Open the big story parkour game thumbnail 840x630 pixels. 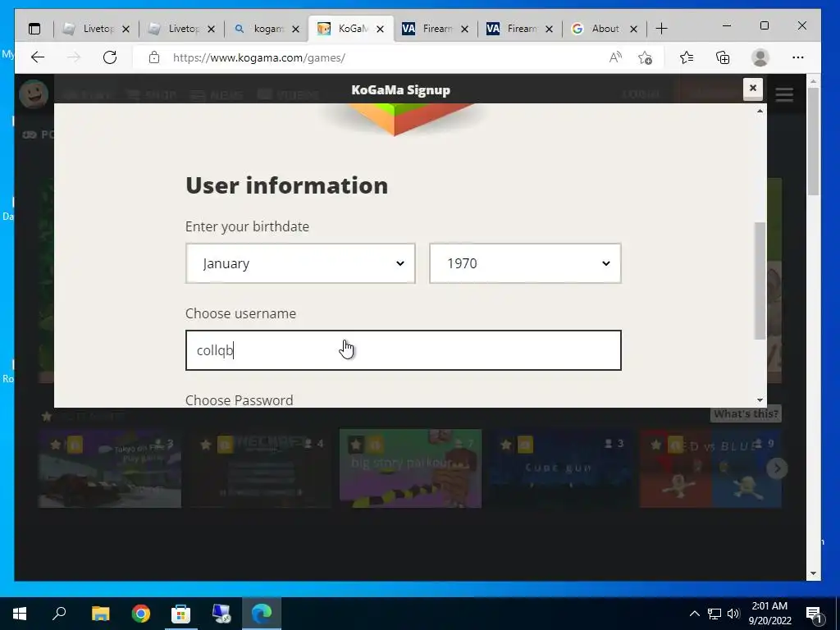point(410,468)
